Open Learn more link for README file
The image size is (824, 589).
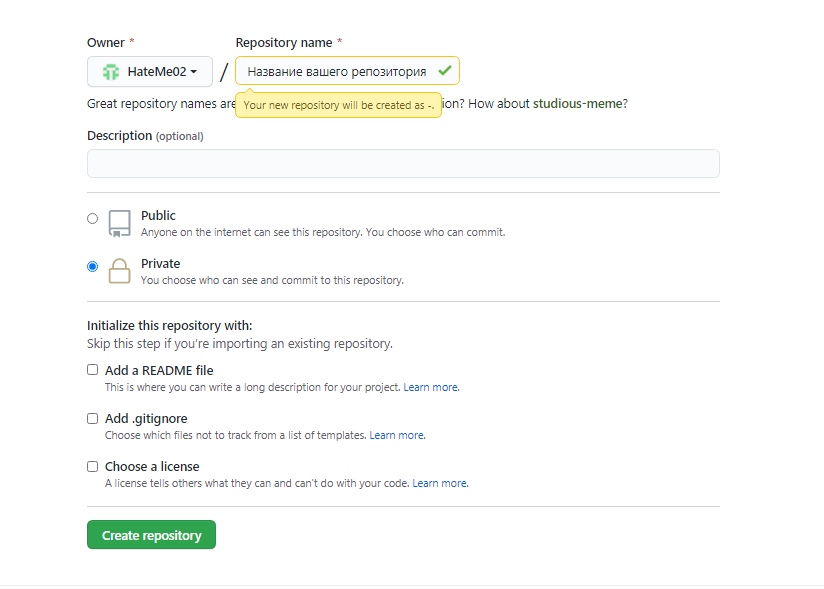431,387
